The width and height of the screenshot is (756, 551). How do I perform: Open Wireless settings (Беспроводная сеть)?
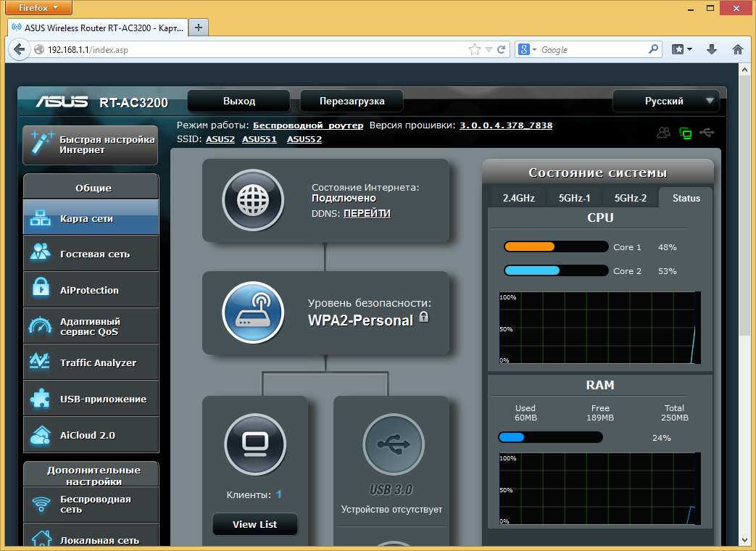pos(91,505)
